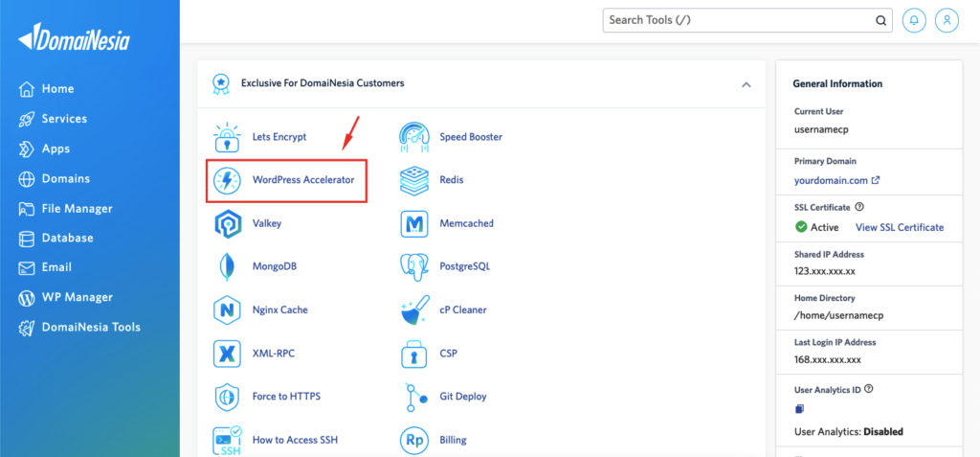The height and width of the screenshot is (457, 980).
Task: Open the Lets Encrypt padlock icon
Action: click(x=226, y=136)
